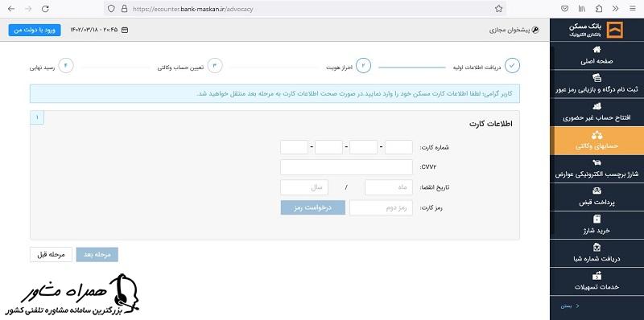Select step 4 رسید نهایی circle
This screenshot has height=320, width=644.
click(x=66, y=66)
